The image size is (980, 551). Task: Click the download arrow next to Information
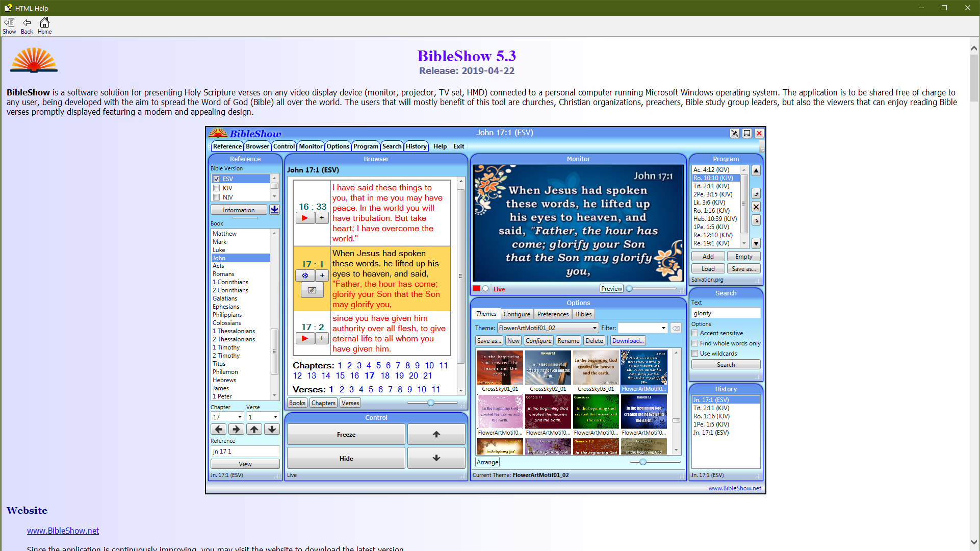pos(274,210)
